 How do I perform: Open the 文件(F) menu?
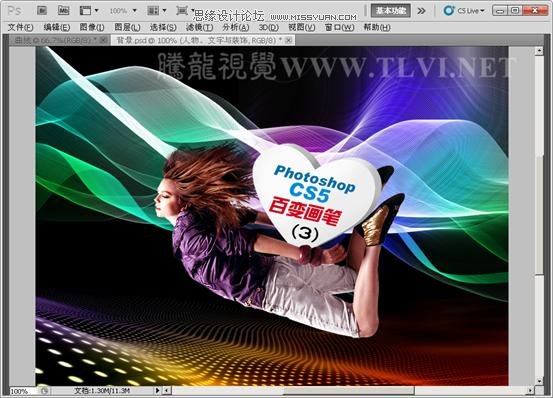pos(20,27)
